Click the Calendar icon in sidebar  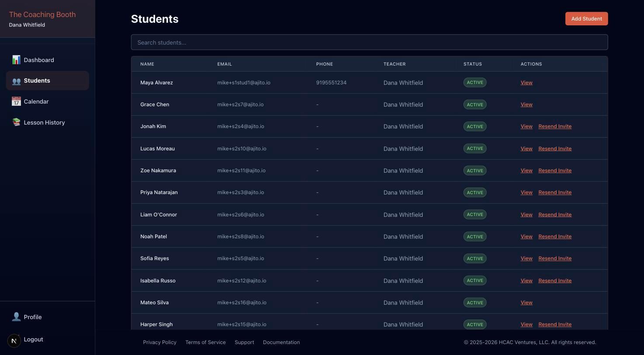[16, 101]
